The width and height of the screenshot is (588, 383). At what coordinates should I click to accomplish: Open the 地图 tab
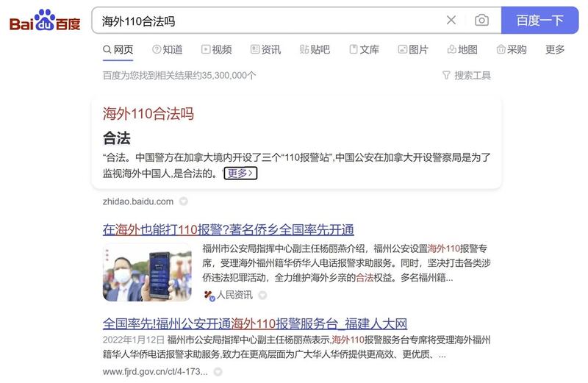(x=462, y=49)
